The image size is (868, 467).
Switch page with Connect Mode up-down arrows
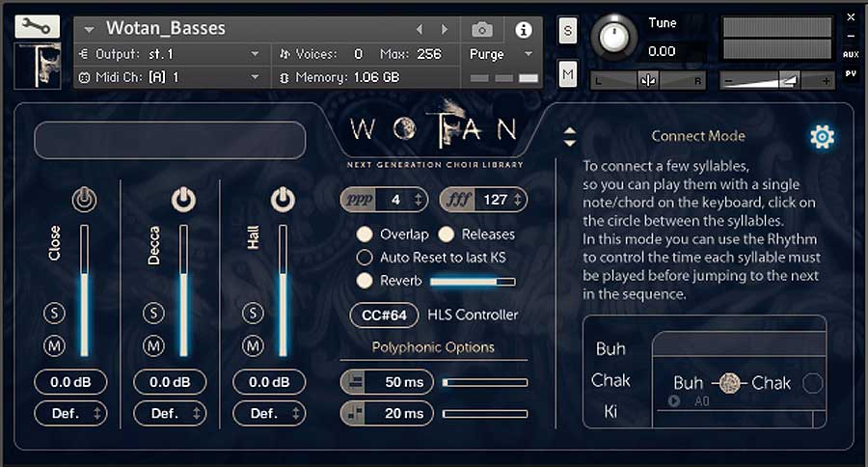tap(570, 137)
